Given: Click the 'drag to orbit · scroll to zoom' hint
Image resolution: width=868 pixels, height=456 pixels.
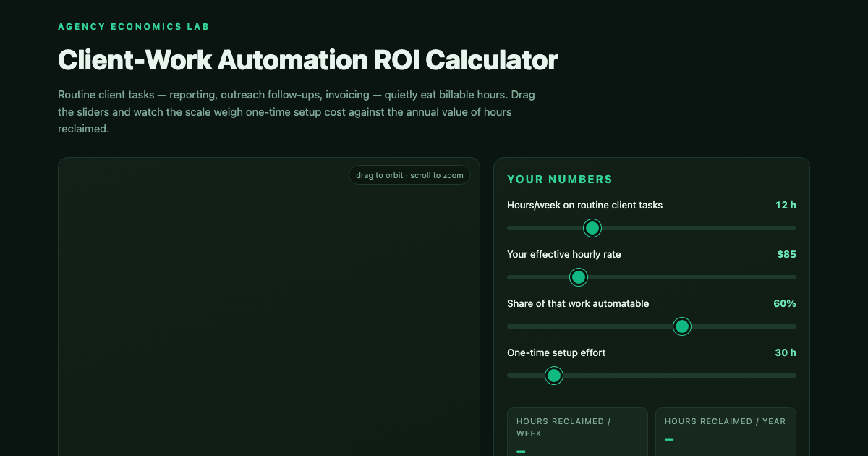Looking at the screenshot, I should (x=409, y=175).
